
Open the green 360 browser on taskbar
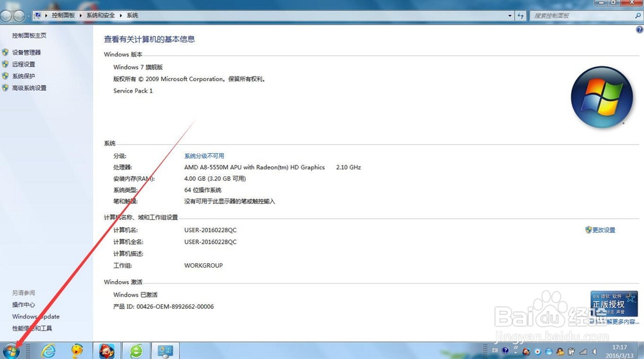tap(137, 351)
